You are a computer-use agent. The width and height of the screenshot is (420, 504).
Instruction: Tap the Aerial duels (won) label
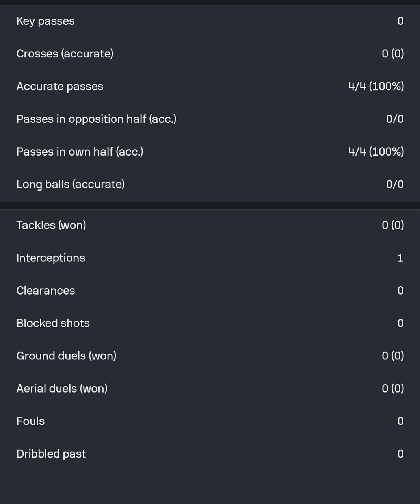coord(62,389)
